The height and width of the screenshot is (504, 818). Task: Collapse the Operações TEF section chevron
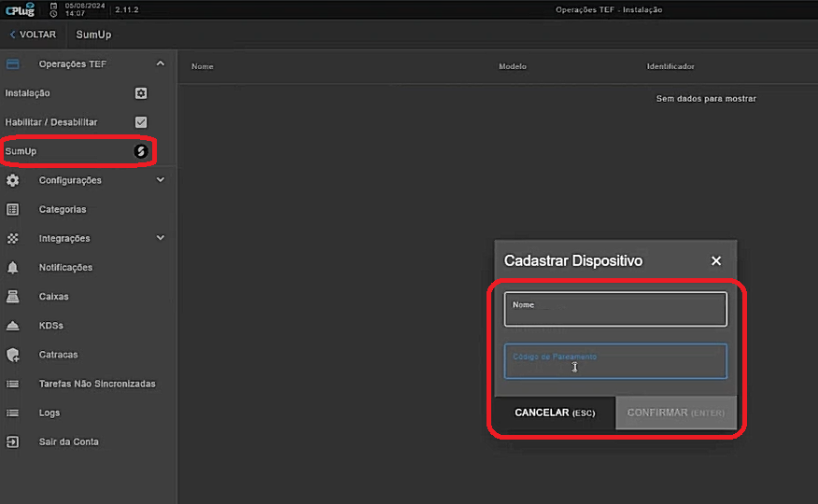tap(161, 63)
